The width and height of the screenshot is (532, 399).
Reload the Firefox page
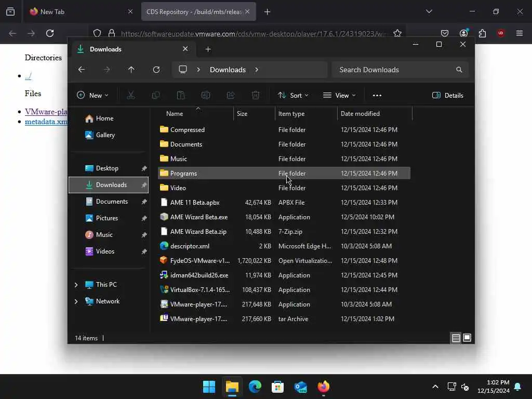(x=50, y=33)
